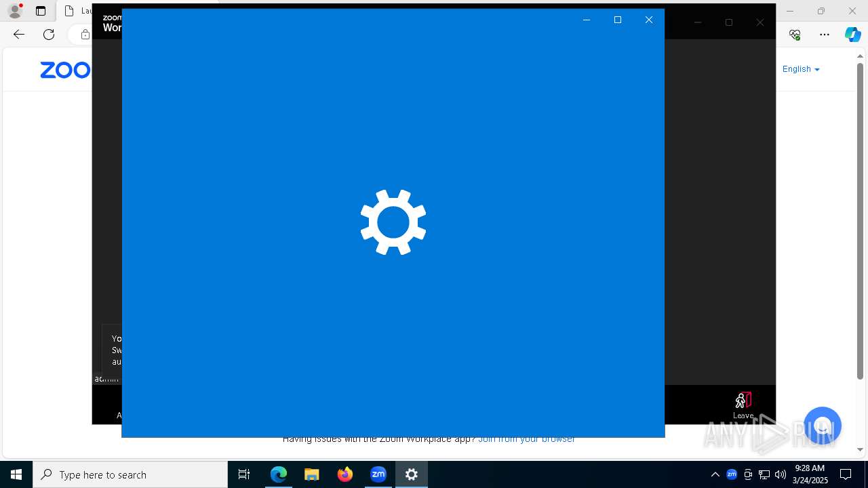Refresh the page in Edge
Screen dimensions: 868x488
(49, 35)
